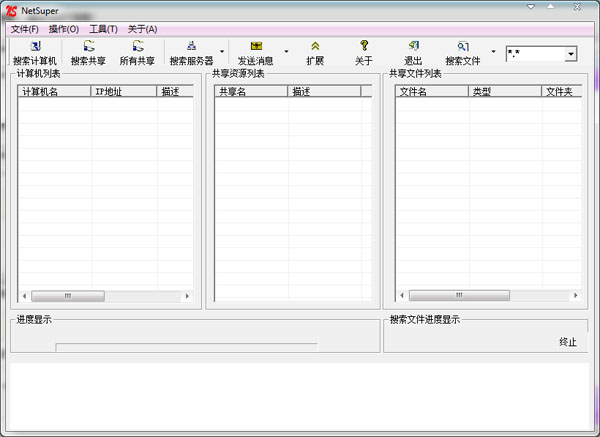Image resolution: width=600 pixels, height=437 pixels.
Task: Sort by the IP地址 column header
Action: click(x=123, y=91)
